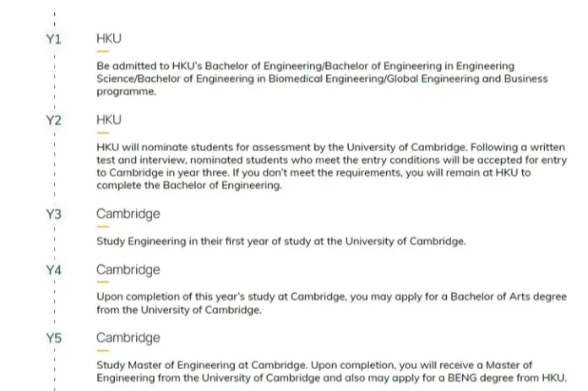Click the Y5 timeline marker
The width and height of the screenshot is (588, 391).
click(x=53, y=338)
